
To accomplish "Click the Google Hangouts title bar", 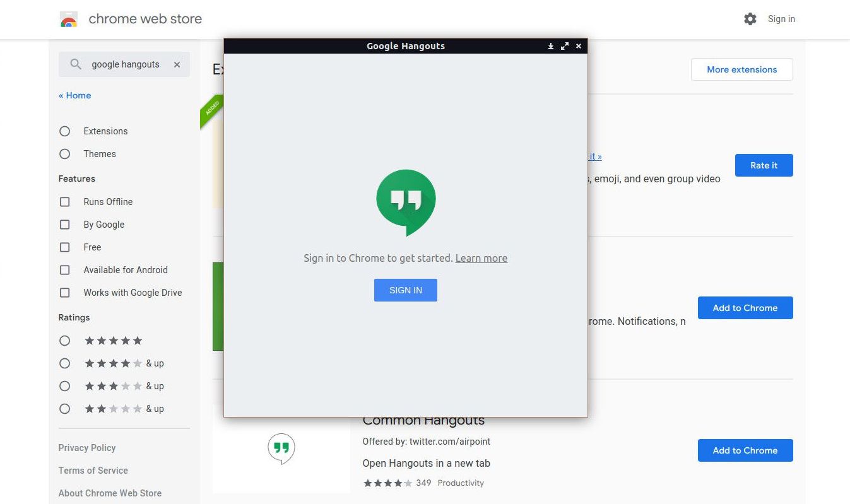I will point(406,46).
